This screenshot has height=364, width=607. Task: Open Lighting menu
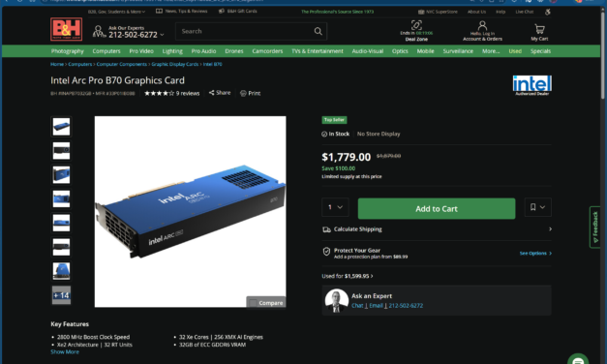(172, 51)
